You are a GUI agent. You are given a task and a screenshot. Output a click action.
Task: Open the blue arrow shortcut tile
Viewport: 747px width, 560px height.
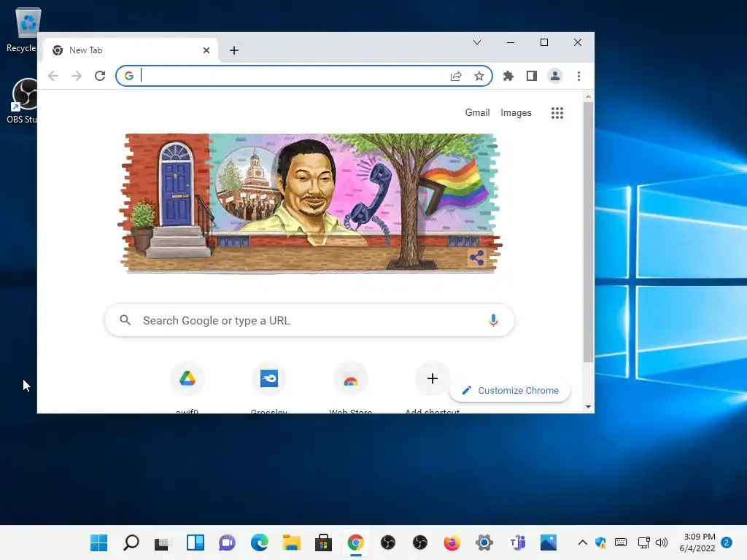coord(269,378)
